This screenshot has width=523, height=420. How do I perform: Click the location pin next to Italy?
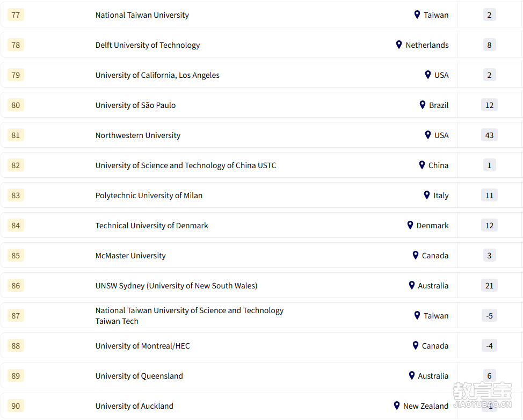(x=427, y=195)
